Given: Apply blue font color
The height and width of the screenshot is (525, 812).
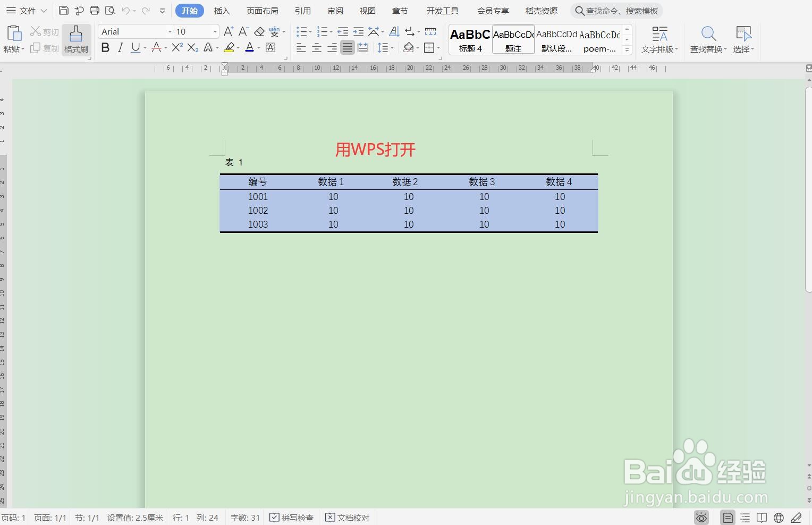Looking at the screenshot, I should 250,48.
